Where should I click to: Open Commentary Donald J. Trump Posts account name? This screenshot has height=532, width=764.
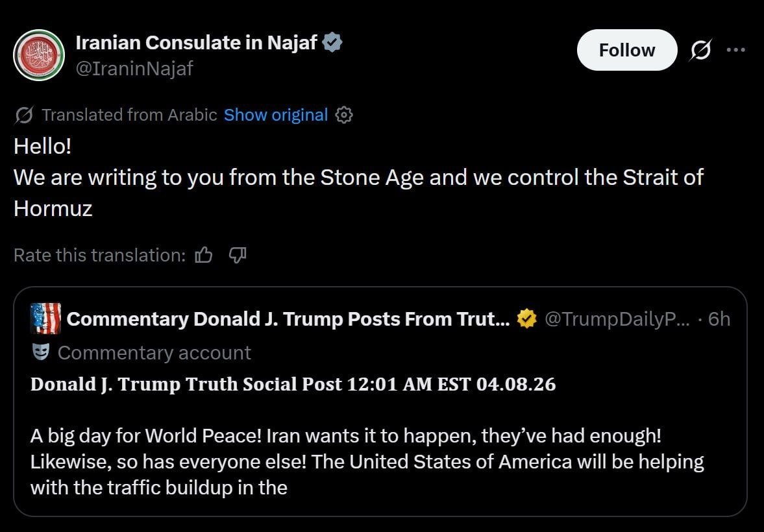point(288,319)
